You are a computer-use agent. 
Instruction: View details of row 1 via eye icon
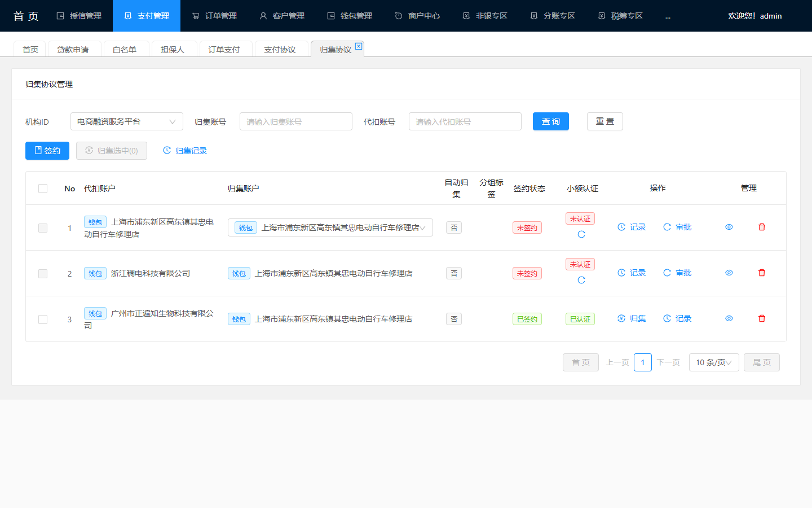pos(729,227)
